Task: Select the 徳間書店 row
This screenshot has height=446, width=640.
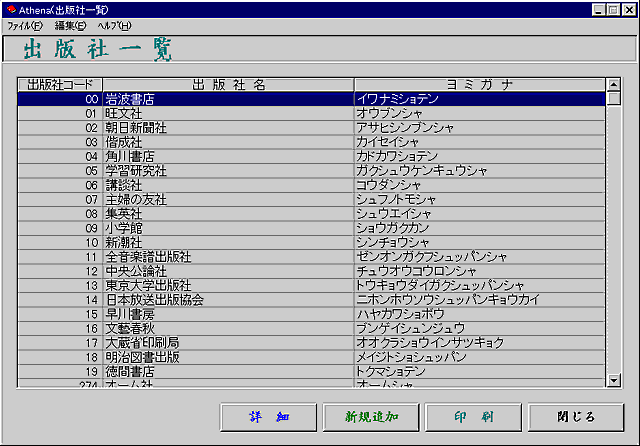Action: (311, 372)
